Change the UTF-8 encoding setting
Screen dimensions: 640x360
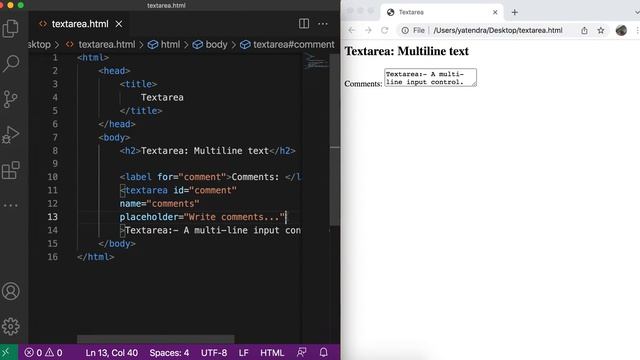214,353
